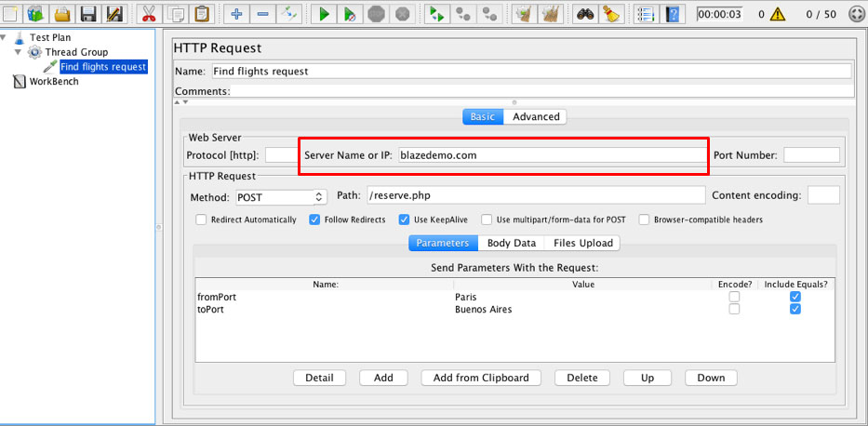The image size is (868, 426).
Task: Check Encode for the toPort row
Action: [734, 309]
